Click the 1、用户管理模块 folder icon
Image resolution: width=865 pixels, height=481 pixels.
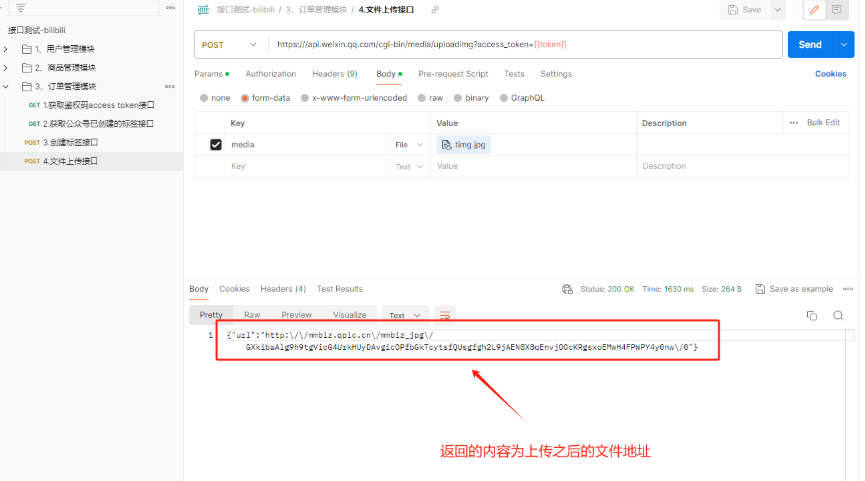(26, 49)
